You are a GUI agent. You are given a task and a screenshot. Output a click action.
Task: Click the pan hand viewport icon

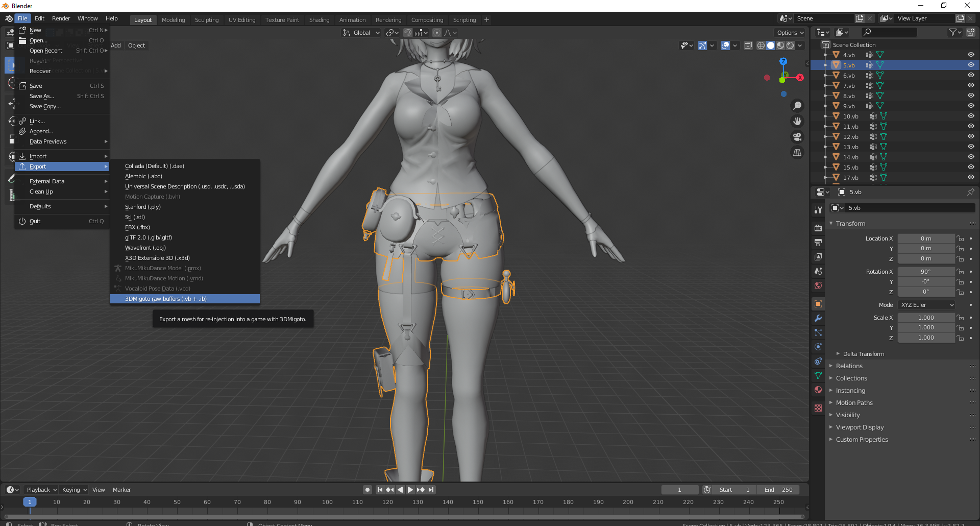pyautogui.click(x=797, y=122)
